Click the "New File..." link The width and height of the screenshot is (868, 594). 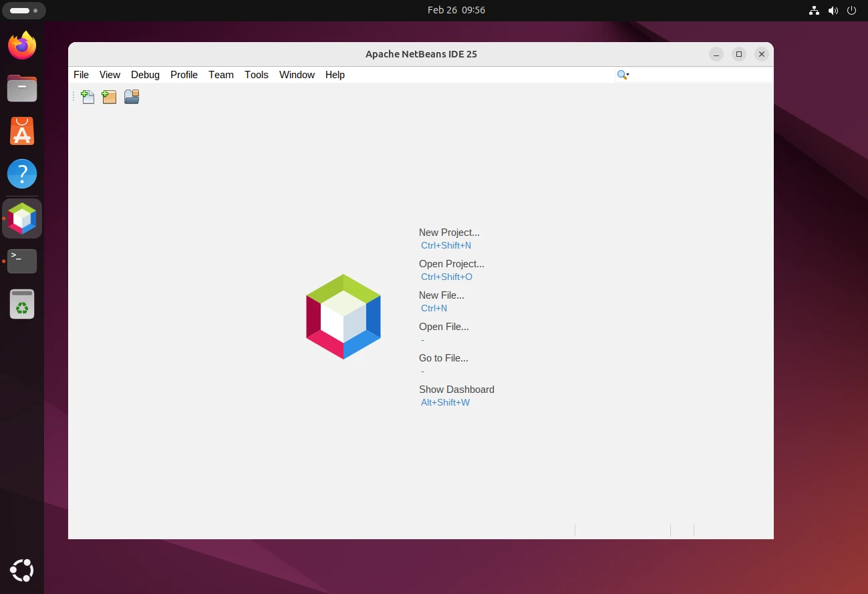442,295
